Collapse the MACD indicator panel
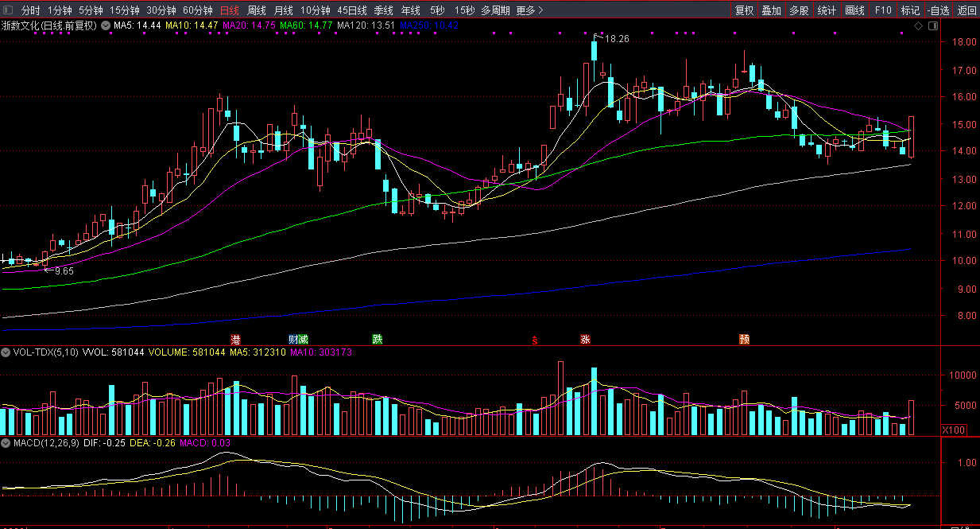Image resolution: width=980 pixels, height=529 pixels. (6, 443)
